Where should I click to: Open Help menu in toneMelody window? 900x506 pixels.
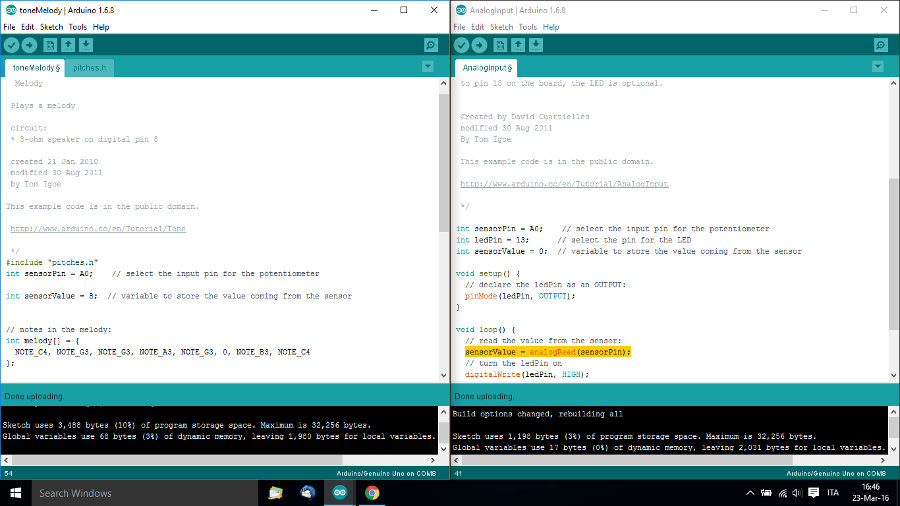click(x=101, y=27)
